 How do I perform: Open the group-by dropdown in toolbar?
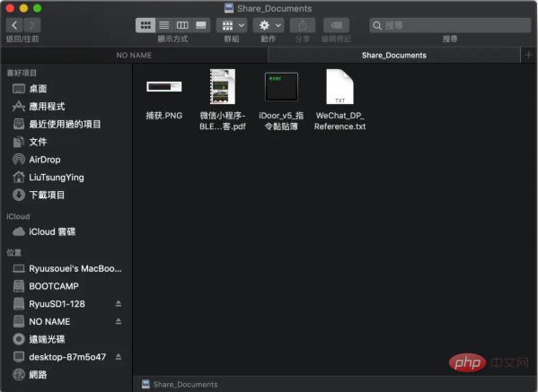tap(232, 25)
